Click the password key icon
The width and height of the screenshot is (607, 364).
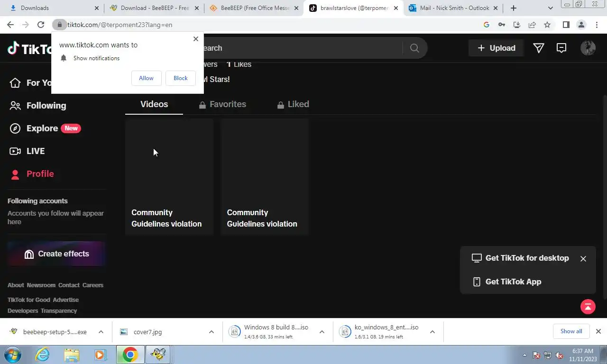tap(502, 25)
